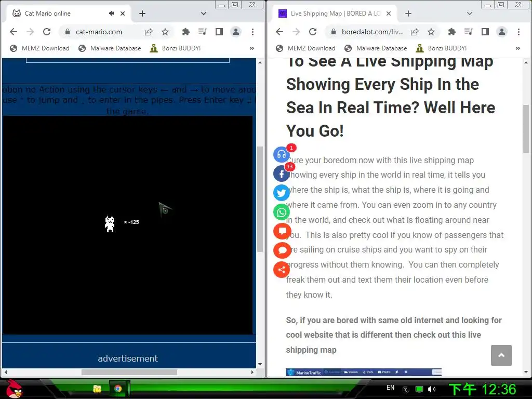
Task: Click the gray back-to-top arrow button
Action: pyautogui.click(x=501, y=355)
